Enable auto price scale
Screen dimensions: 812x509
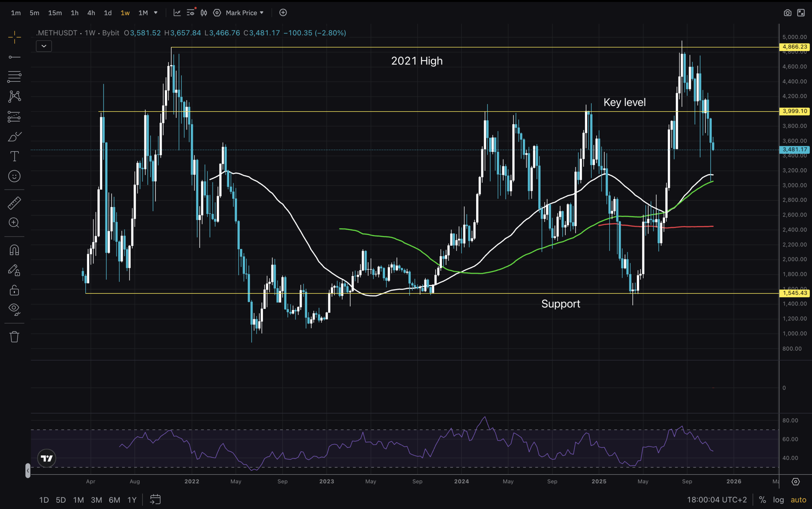pos(798,500)
